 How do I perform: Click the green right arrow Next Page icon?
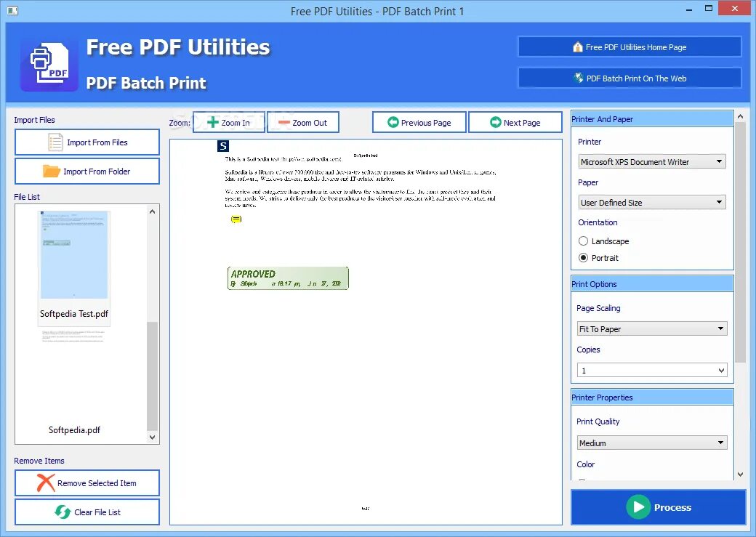496,122
